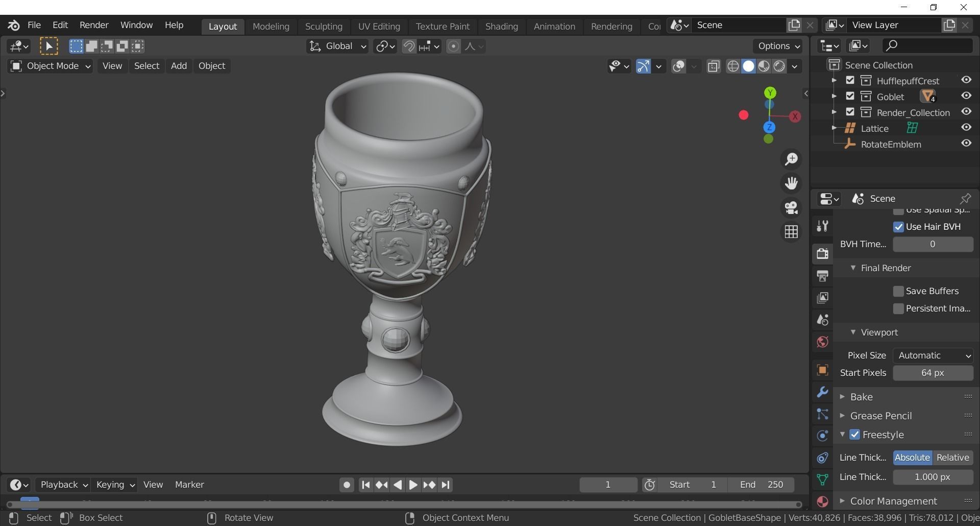The height and width of the screenshot is (526, 980).
Task: Hide HufflepuffCrest in viewport
Action: click(966, 80)
